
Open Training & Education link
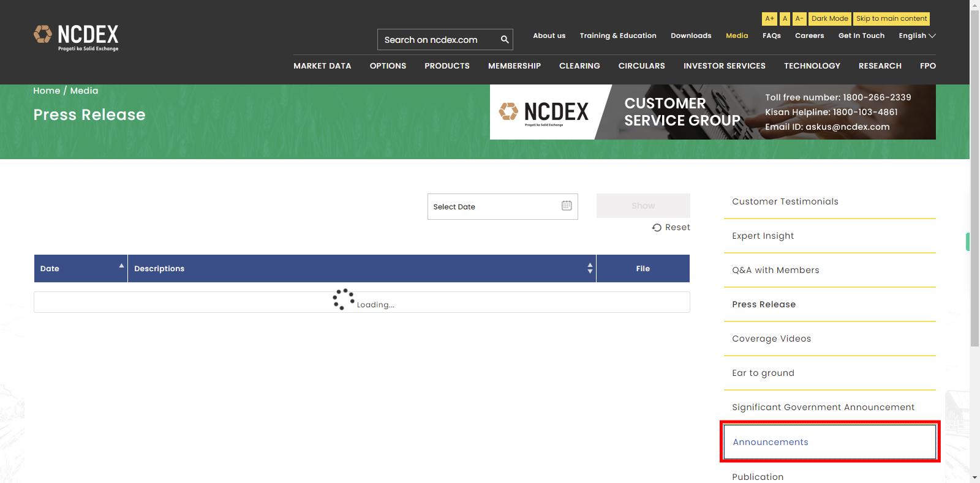(618, 36)
